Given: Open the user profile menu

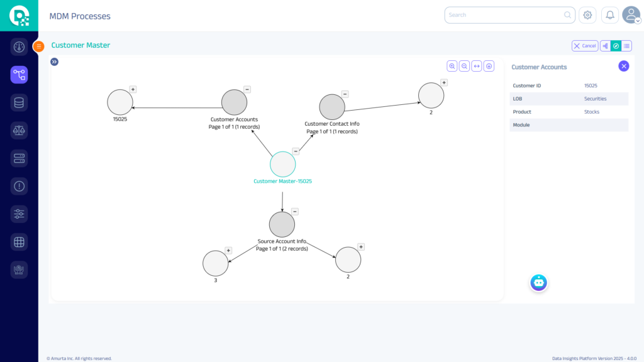Looking at the screenshot, I should pos(631,15).
